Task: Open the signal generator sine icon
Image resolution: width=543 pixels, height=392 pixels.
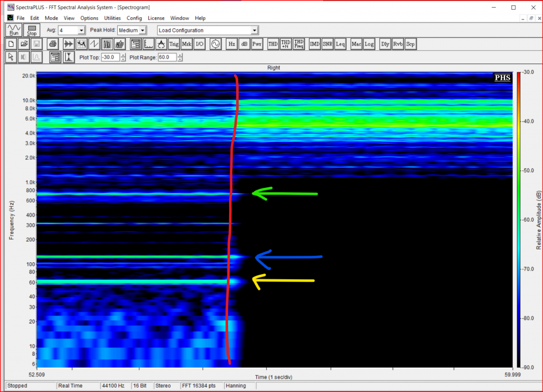Action: [216, 44]
